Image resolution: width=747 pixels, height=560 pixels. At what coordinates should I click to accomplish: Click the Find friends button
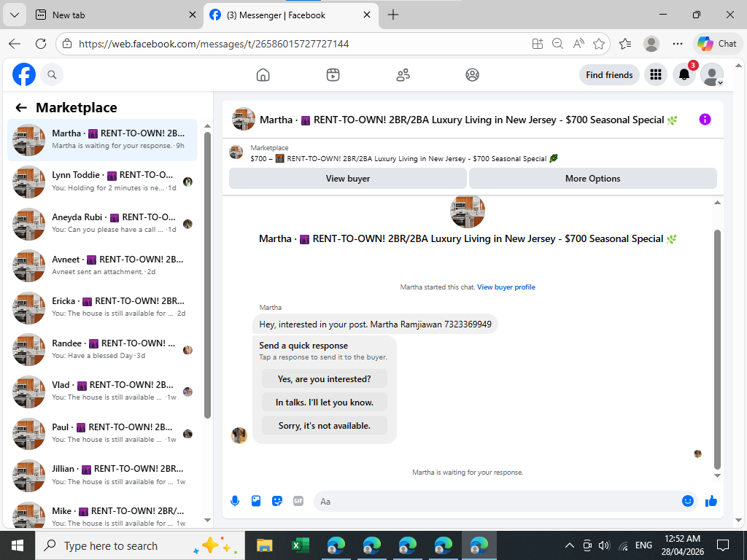click(609, 75)
